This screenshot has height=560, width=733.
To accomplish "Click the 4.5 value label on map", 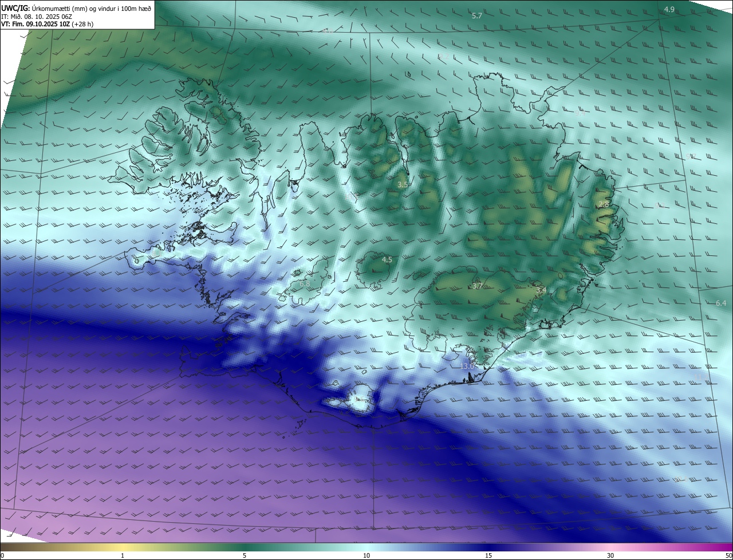I will pyautogui.click(x=387, y=260).
